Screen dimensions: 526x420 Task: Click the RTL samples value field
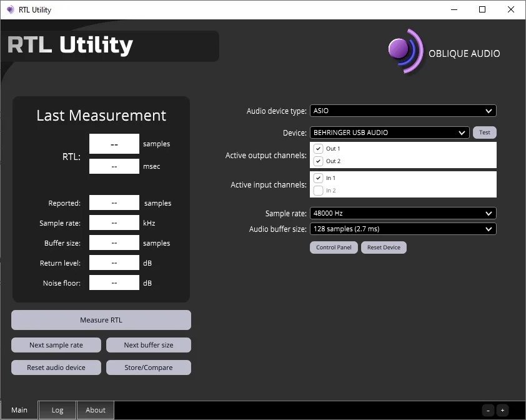(x=114, y=144)
